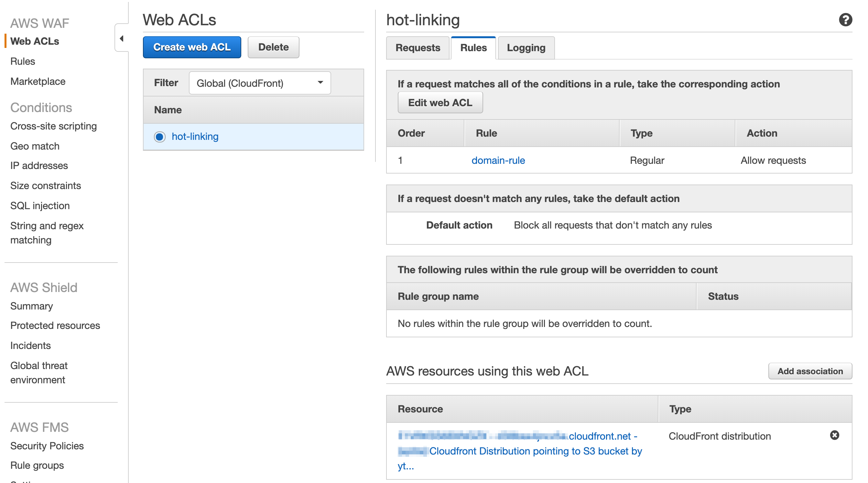Select Geo match under Conditions
868x483 pixels.
35,146
